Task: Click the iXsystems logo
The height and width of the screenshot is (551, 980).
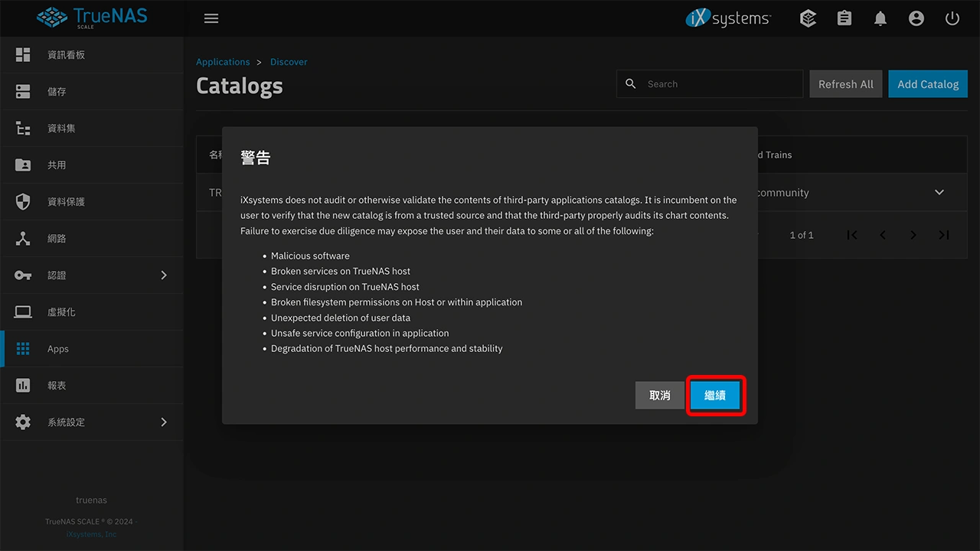Action: 728,18
